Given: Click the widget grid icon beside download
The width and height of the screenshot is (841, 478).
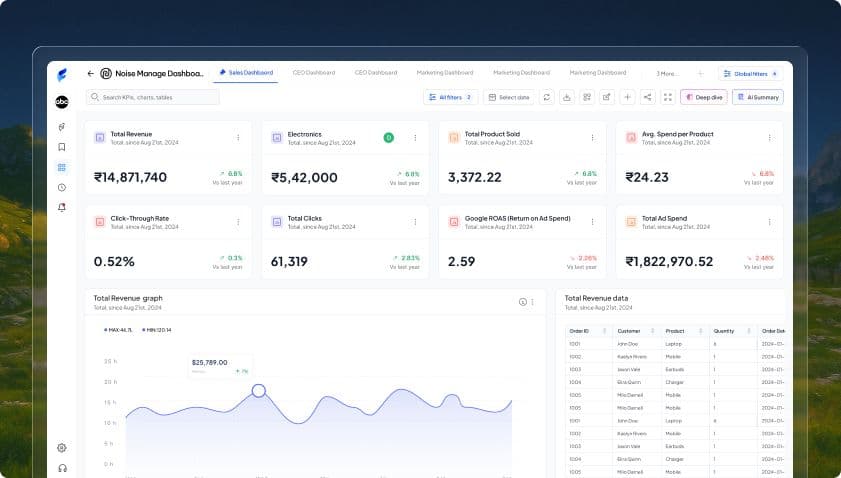Looking at the screenshot, I should point(587,97).
